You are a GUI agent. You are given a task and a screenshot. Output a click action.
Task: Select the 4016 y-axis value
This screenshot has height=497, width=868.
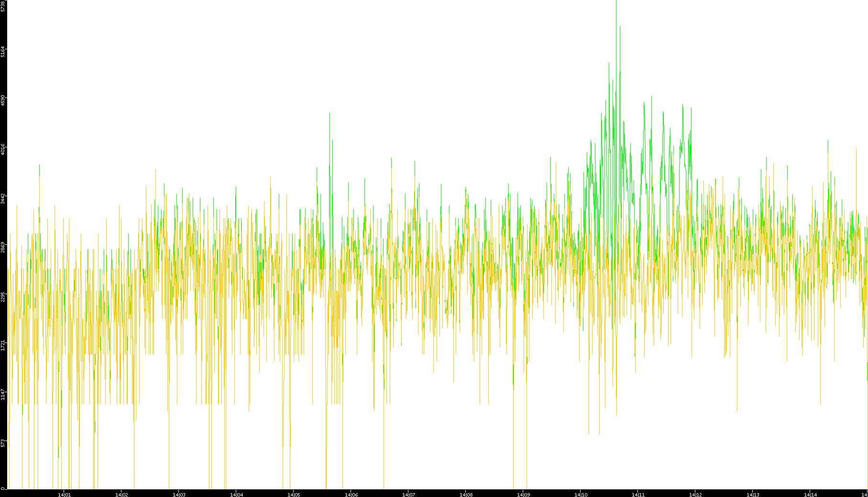[x=3, y=149]
